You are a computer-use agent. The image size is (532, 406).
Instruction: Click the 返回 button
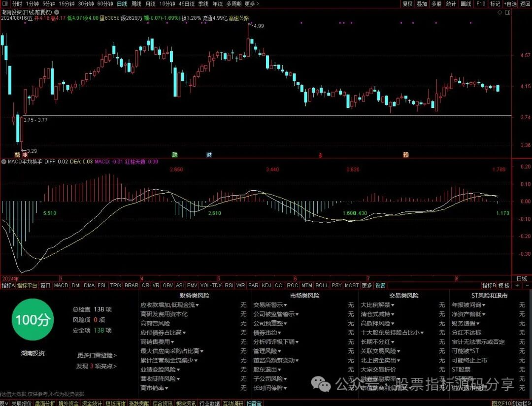pos(525,4)
